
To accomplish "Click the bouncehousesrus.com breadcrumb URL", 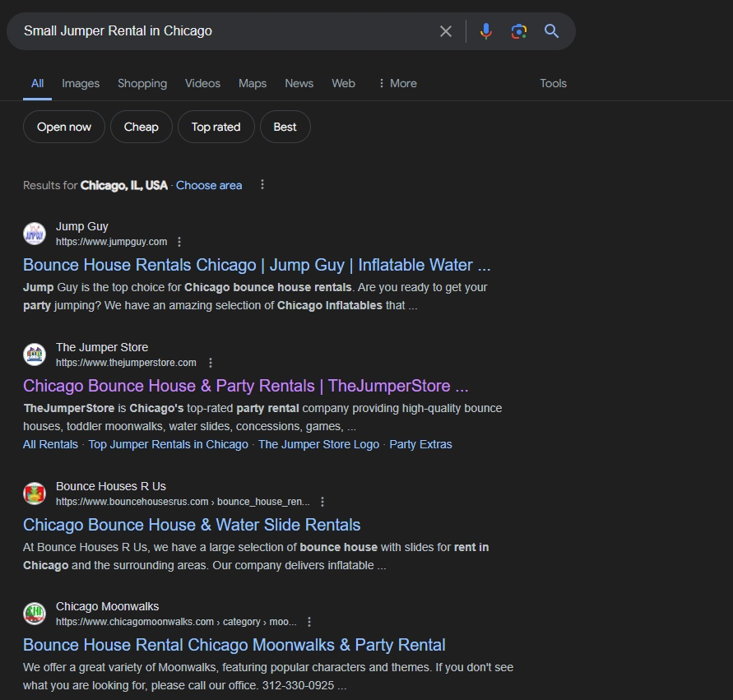I will click(183, 502).
